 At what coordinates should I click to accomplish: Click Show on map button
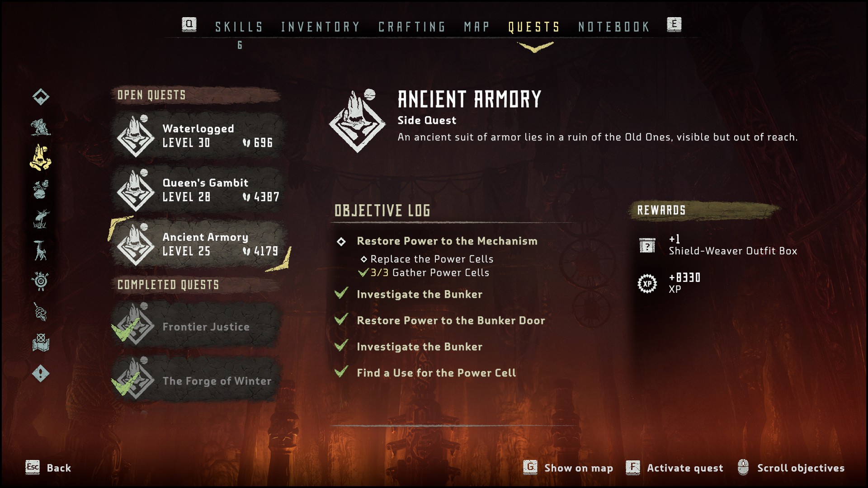coord(568,468)
